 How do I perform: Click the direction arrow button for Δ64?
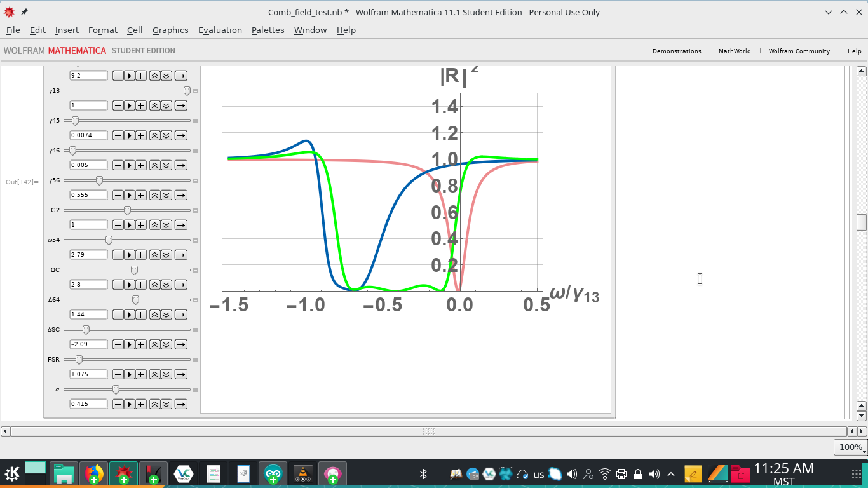tap(180, 315)
